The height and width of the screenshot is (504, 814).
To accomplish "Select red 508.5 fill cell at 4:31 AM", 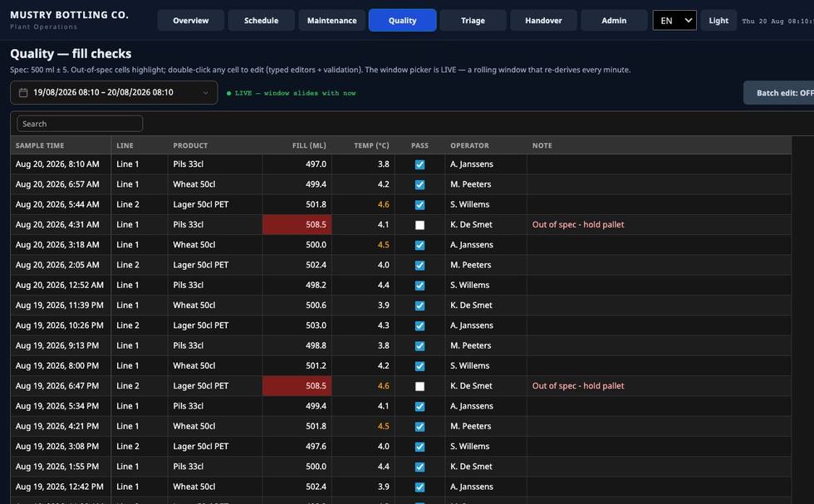I will click(297, 225).
